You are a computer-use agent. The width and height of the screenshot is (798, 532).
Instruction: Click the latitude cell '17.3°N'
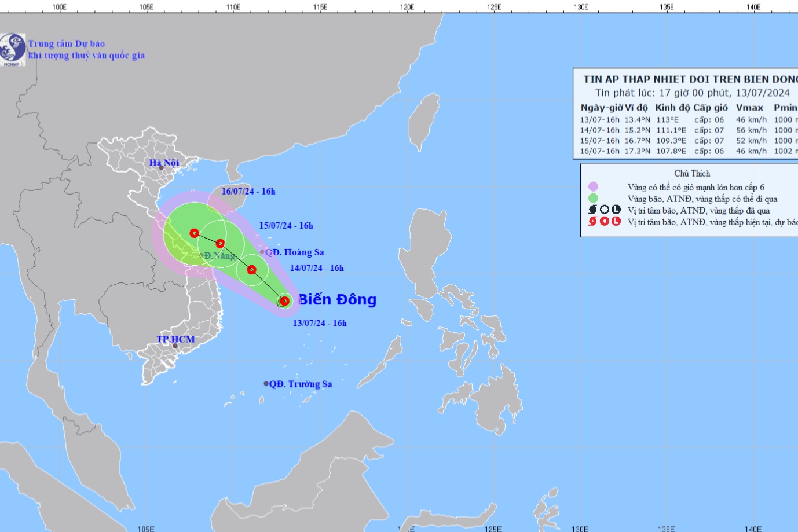pos(638,151)
